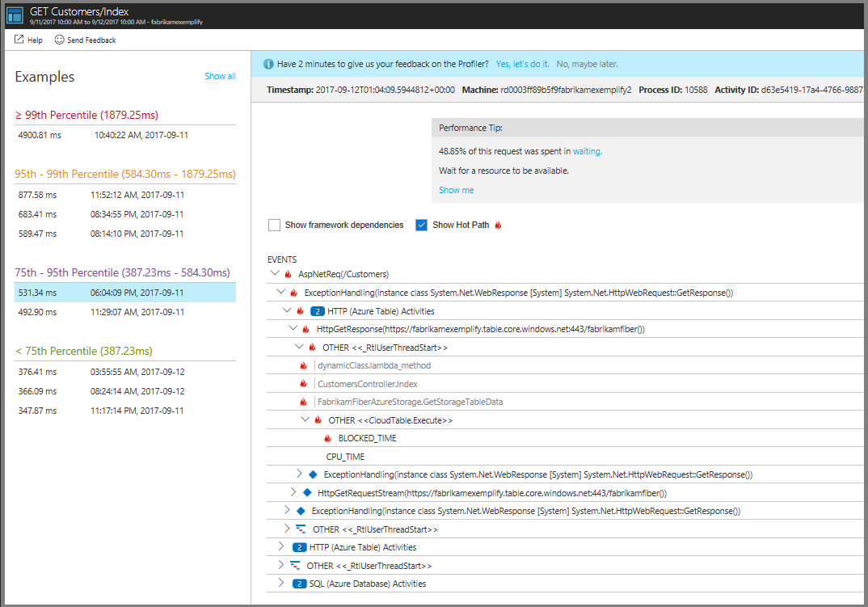This screenshot has width=868, height=607.
Task: Click 'No, maybe later.' link
Action: [588, 64]
